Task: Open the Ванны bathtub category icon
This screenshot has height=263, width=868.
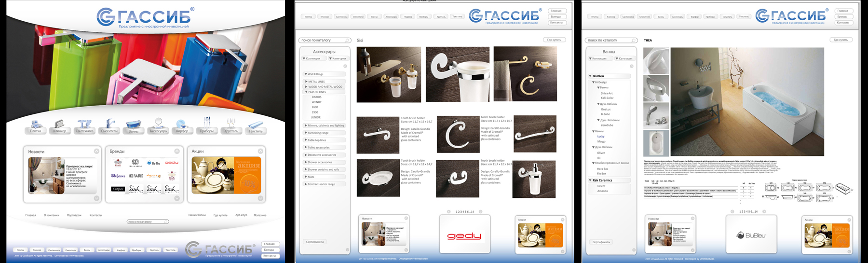Action: click(134, 125)
